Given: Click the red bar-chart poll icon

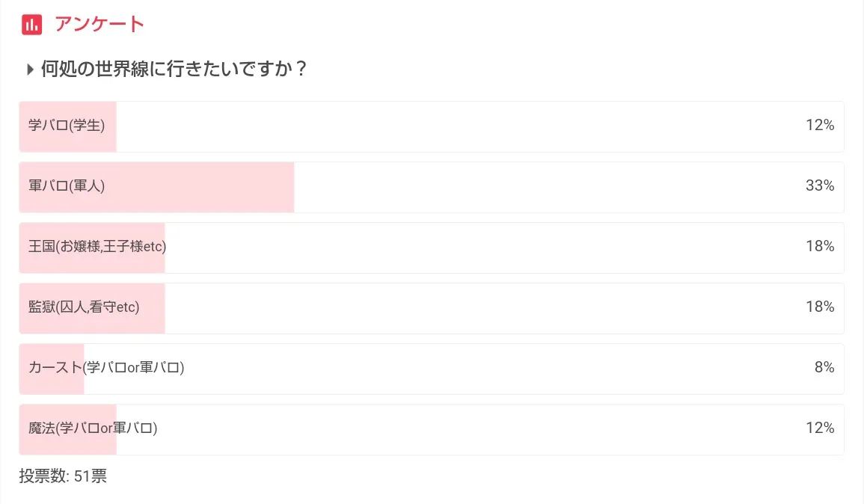Looking at the screenshot, I should pos(31,24).
